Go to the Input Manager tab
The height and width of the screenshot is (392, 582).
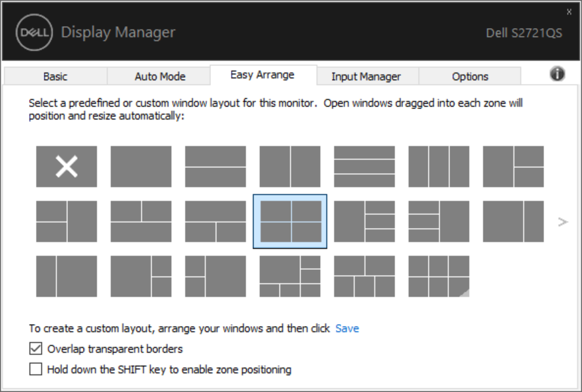[366, 76]
